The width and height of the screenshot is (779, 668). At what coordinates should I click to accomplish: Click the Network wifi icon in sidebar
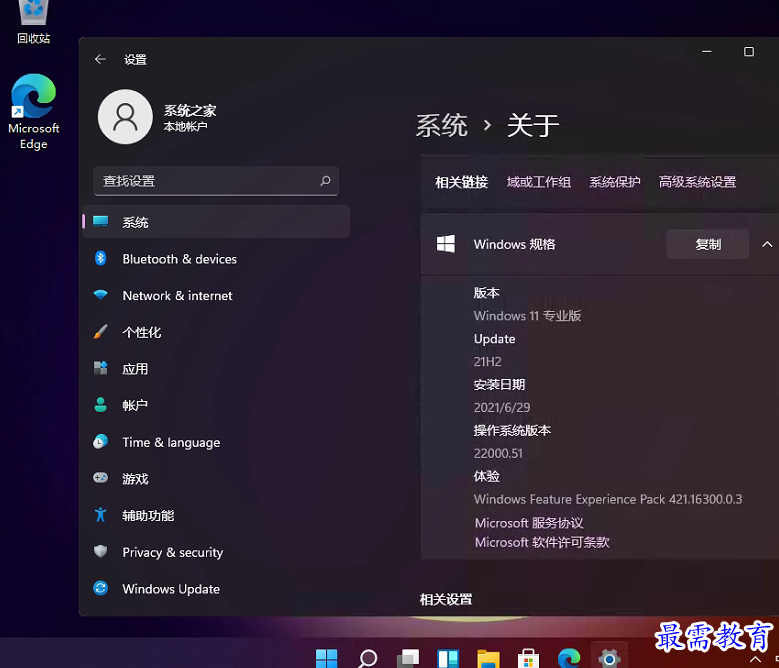click(x=100, y=295)
